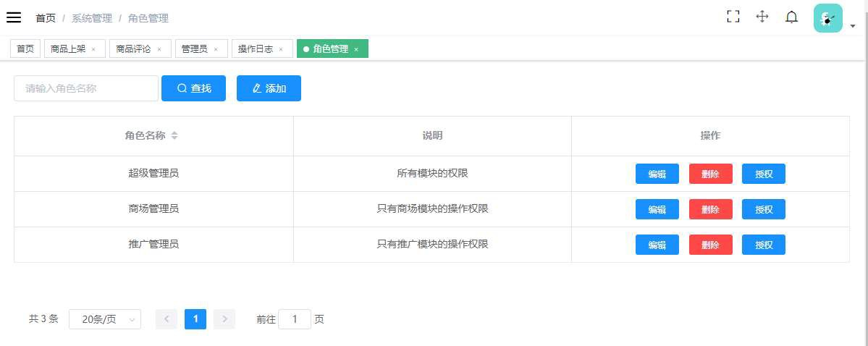Enter fullscreen mode via the fullscreen icon

(x=733, y=17)
